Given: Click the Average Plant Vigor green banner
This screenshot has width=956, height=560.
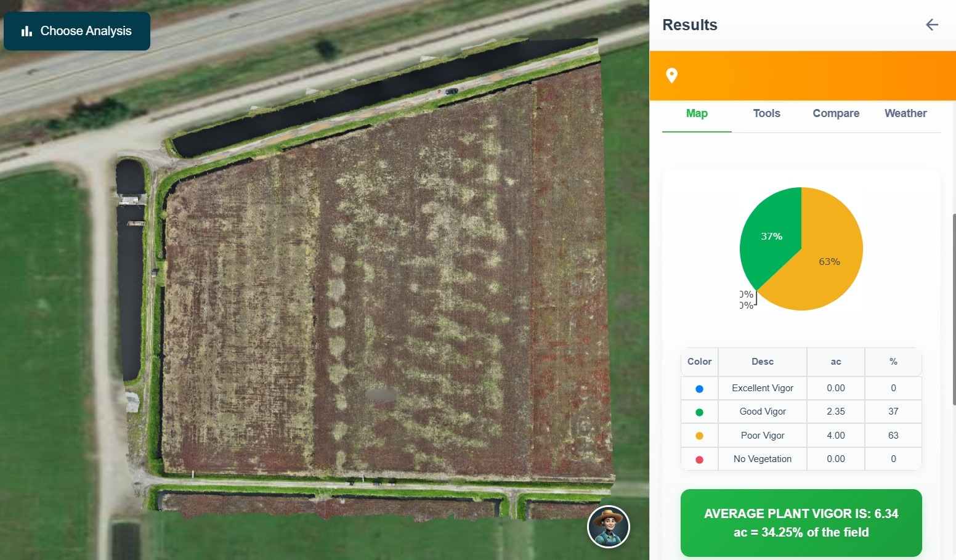Looking at the screenshot, I should [x=801, y=522].
